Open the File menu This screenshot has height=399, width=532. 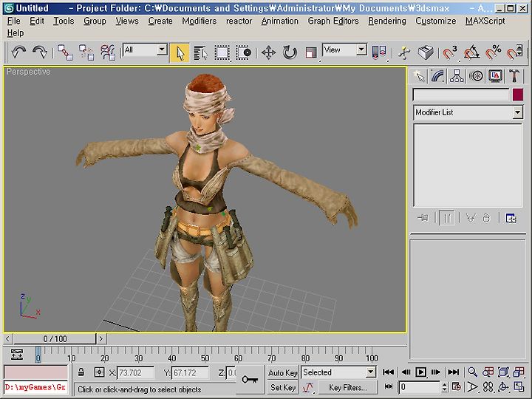point(13,21)
